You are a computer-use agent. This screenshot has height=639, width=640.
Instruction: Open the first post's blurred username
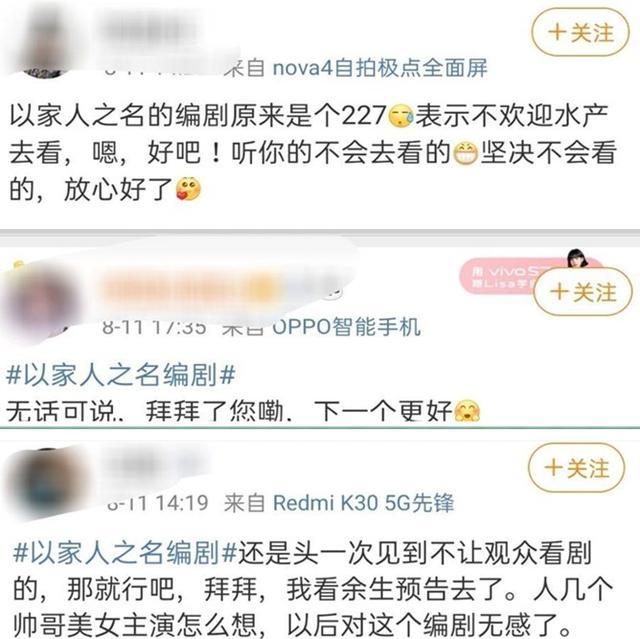click(x=149, y=31)
